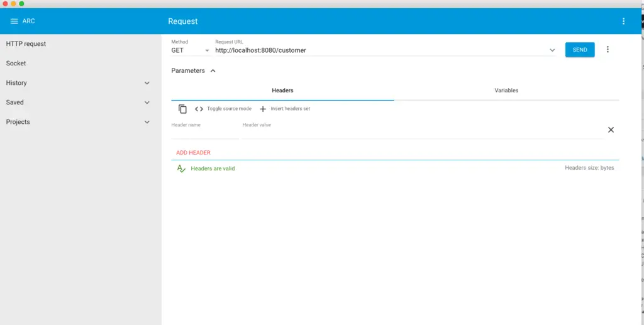This screenshot has width=644, height=325.
Task: Switch to the Variables tab
Action: point(506,91)
